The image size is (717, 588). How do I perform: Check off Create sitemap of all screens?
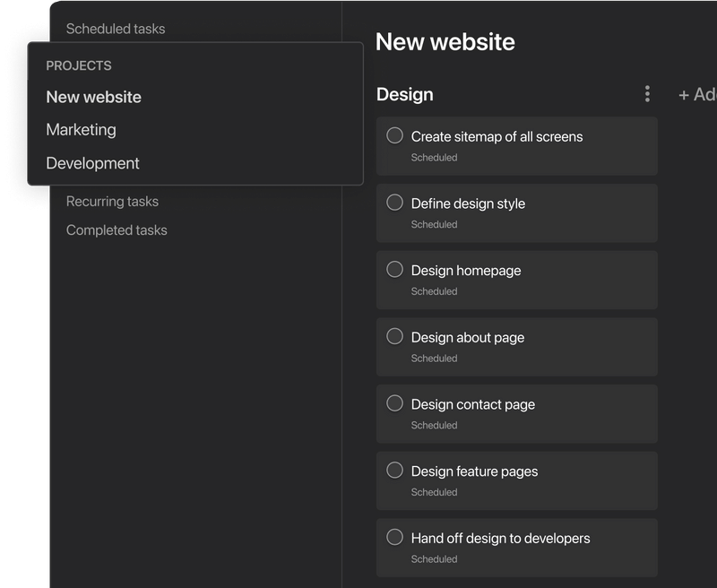coord(394,135)
